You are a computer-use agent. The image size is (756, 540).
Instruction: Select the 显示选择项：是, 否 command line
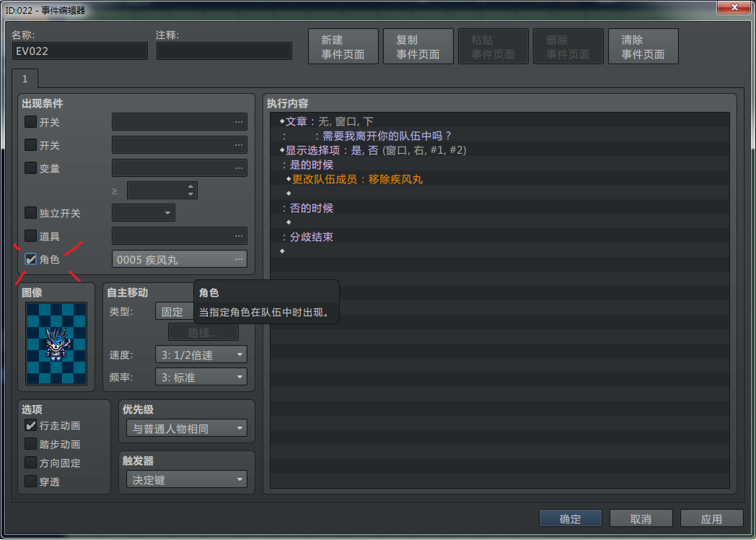point(500,150)
